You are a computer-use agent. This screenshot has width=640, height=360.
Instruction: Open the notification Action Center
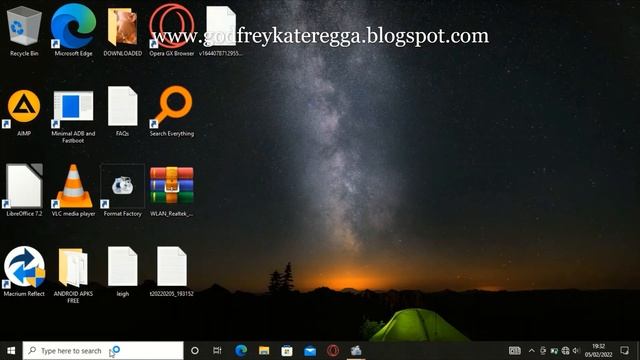624,351
